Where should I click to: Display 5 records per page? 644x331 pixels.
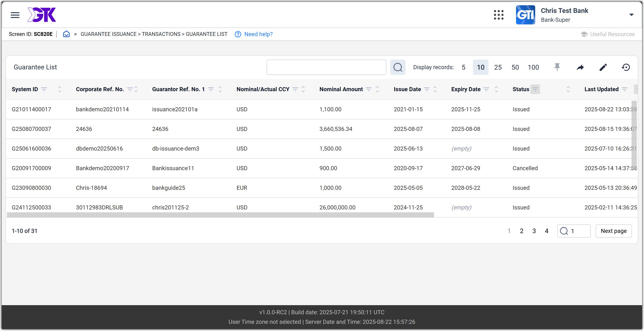(463, 67)
